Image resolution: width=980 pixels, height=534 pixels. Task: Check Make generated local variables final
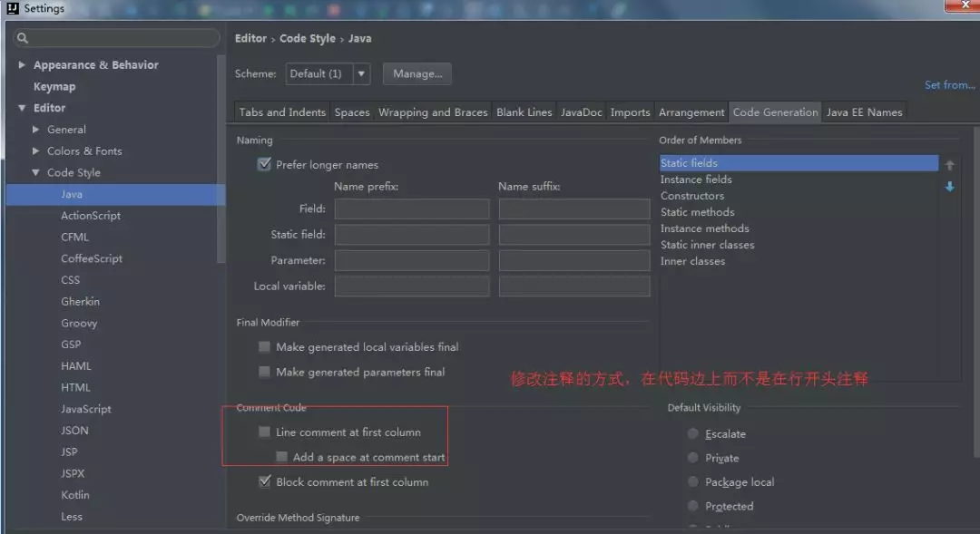click(265, 346)
